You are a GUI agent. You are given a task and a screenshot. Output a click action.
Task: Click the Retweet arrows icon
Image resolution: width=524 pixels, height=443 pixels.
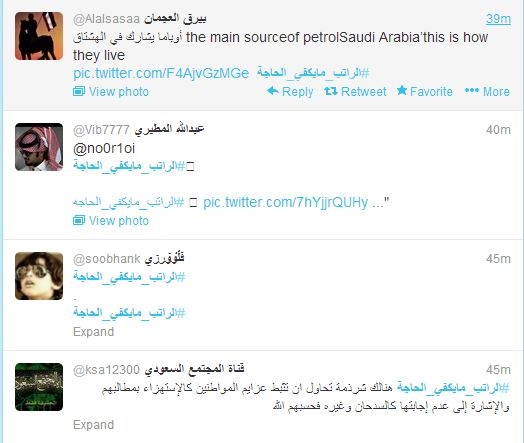[x=331, y=91]
